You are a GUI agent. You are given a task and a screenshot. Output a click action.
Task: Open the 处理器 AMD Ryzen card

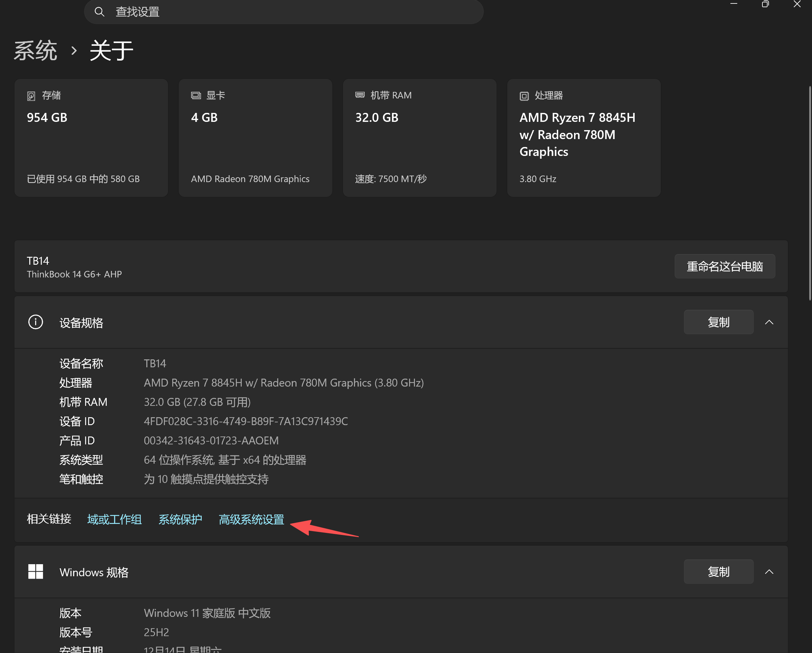(584, 137)
